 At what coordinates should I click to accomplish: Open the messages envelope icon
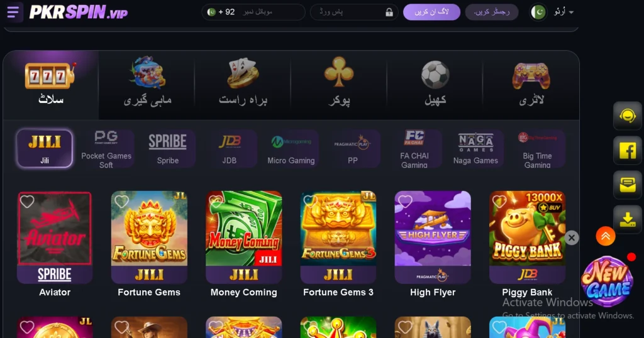(627, 185)
